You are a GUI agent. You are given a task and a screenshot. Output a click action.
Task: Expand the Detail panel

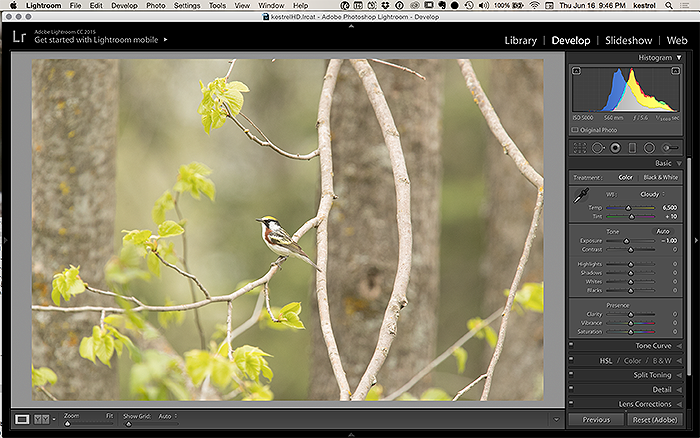pyautogui.click(x=679, y=390)
